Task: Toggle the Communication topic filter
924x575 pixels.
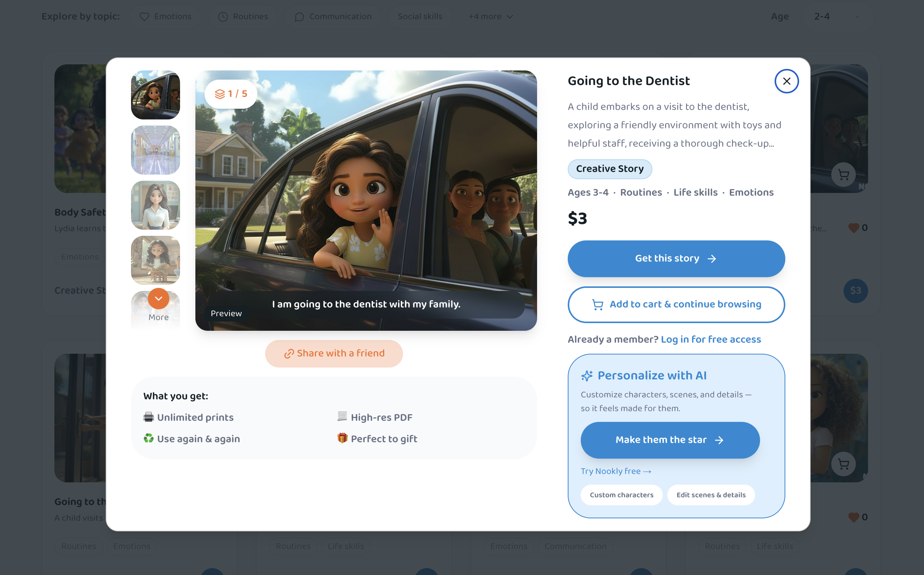Action: [333, 16]
